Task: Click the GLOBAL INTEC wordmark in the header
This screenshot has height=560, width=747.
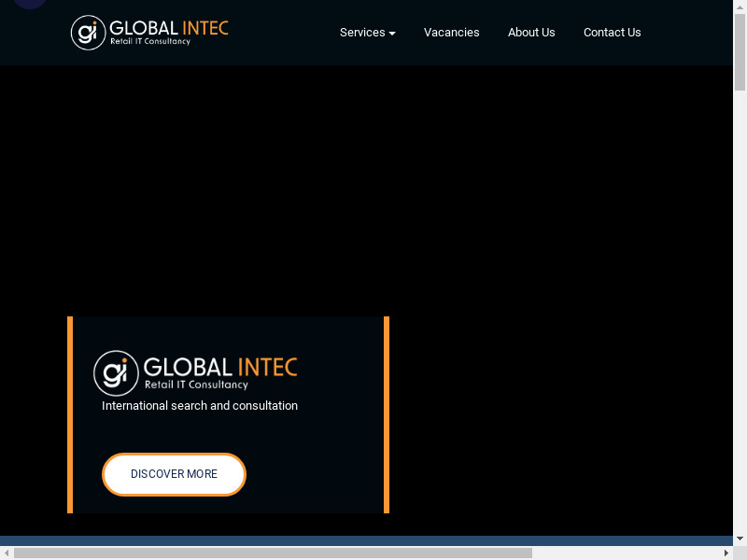Action: pyautogui.click(x=169, y=27)
